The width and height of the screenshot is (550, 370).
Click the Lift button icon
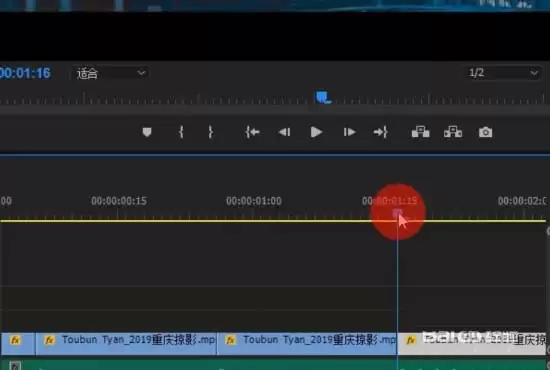coord(420,132)
